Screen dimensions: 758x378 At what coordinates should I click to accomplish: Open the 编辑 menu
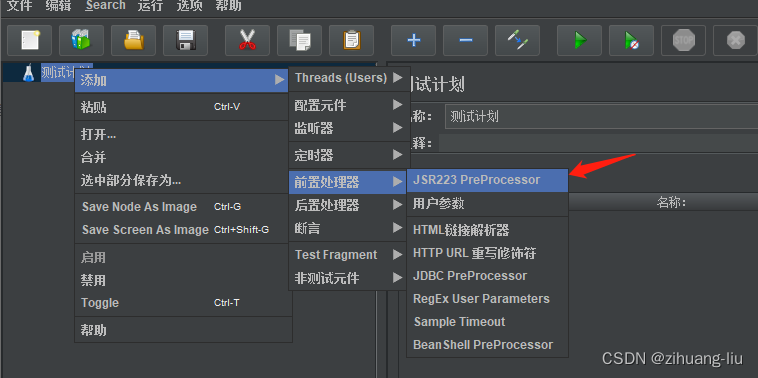[x=58, y=6]
